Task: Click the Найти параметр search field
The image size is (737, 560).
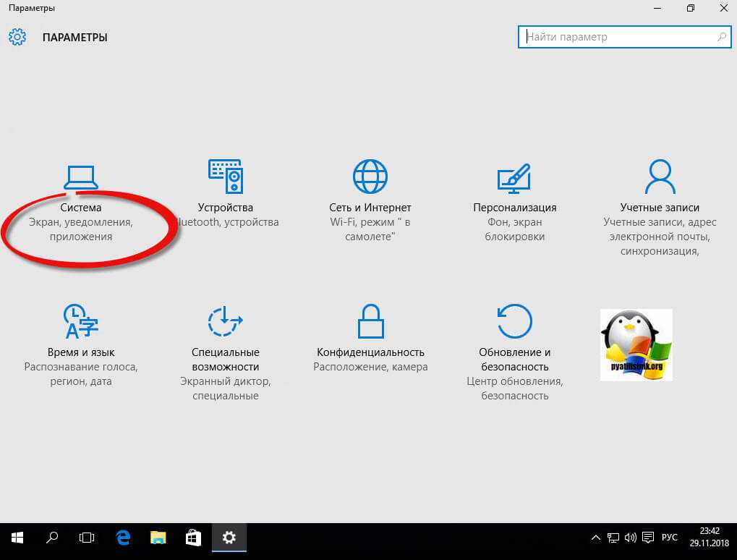Action: pyautogui.click(x=618, y=37)
